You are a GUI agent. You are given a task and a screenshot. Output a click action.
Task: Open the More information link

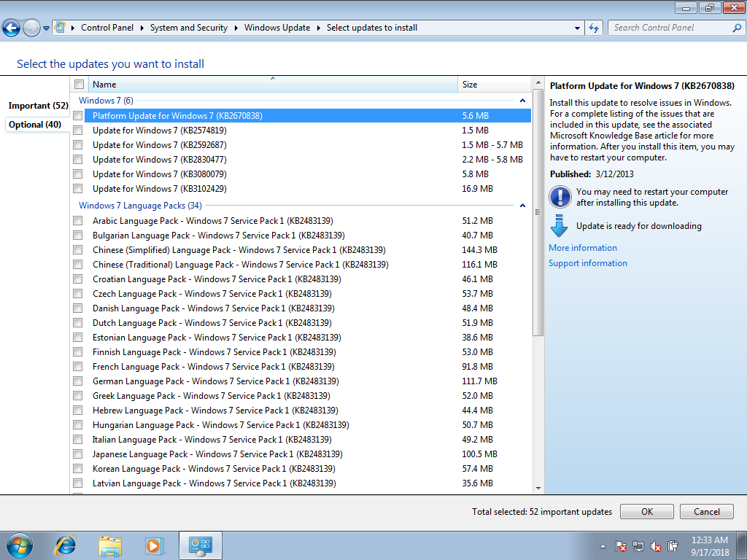(583, 248)
